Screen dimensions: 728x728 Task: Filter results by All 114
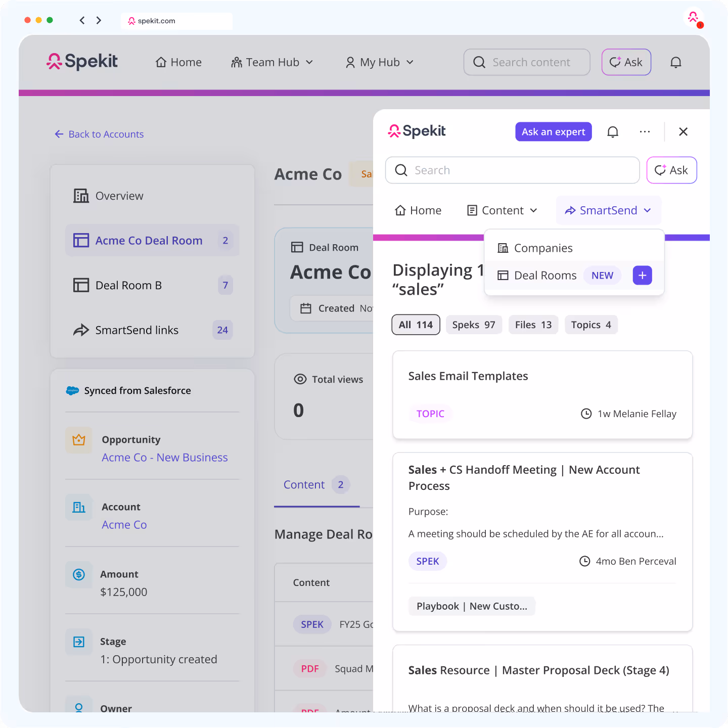coord(416,325)
